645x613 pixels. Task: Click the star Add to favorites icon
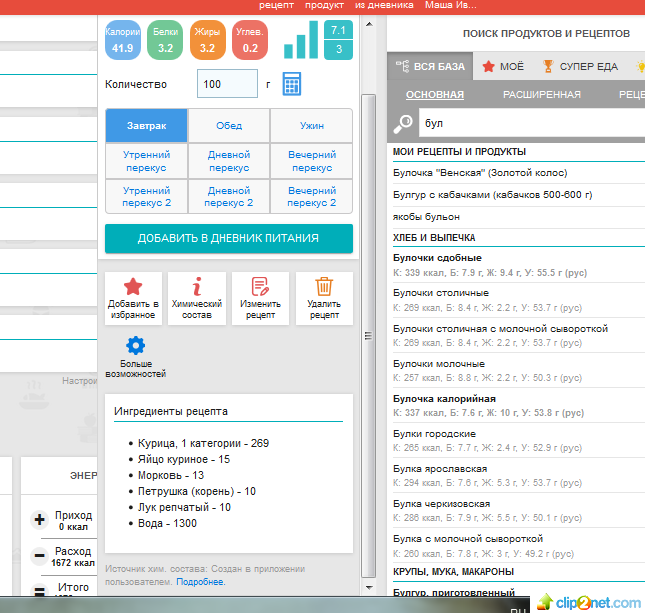[133, 287]
